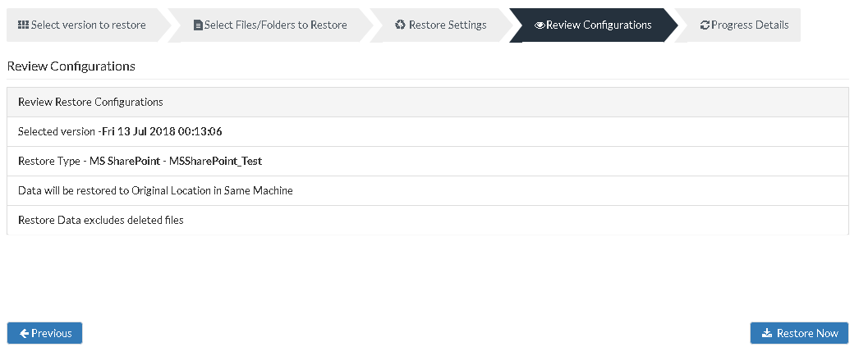Click the Review Configurations page heading

click(71, 66)
